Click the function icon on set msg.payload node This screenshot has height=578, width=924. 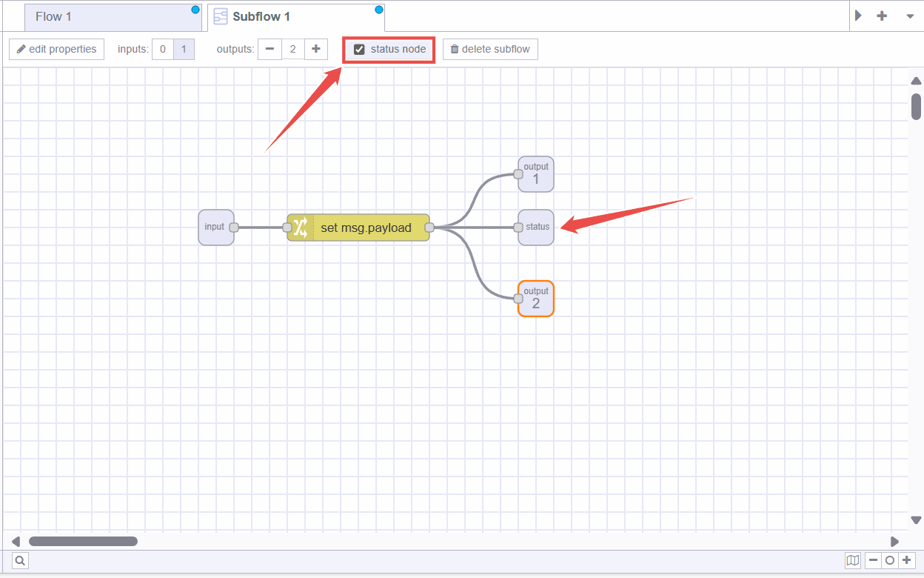[298, 227]
